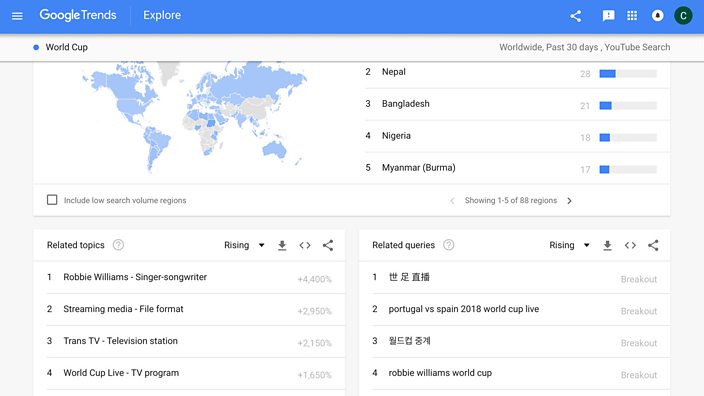Click the Bangladesh interest bar

point(628,106)
